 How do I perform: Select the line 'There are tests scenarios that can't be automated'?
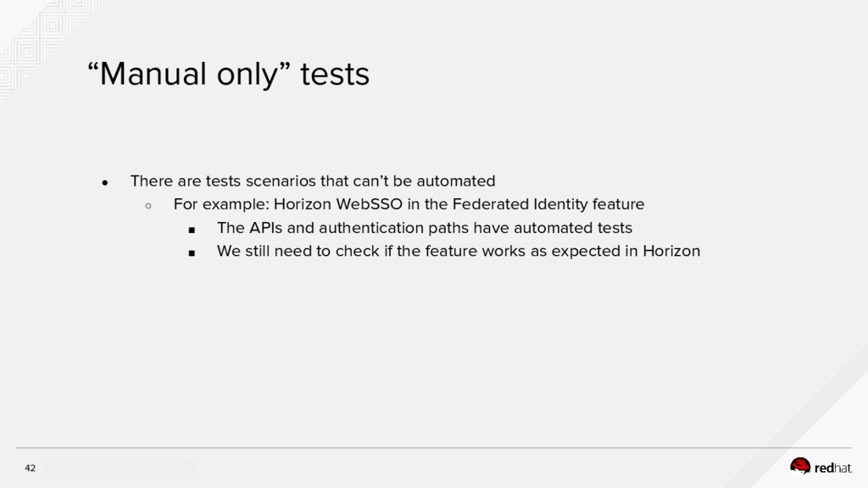point(313,181)
